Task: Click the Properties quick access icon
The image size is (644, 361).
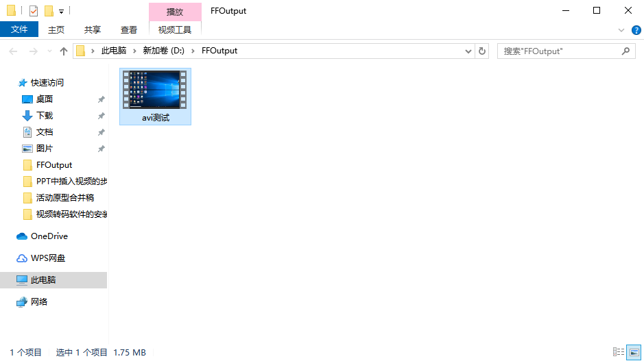Action: [x=34, y=11]
